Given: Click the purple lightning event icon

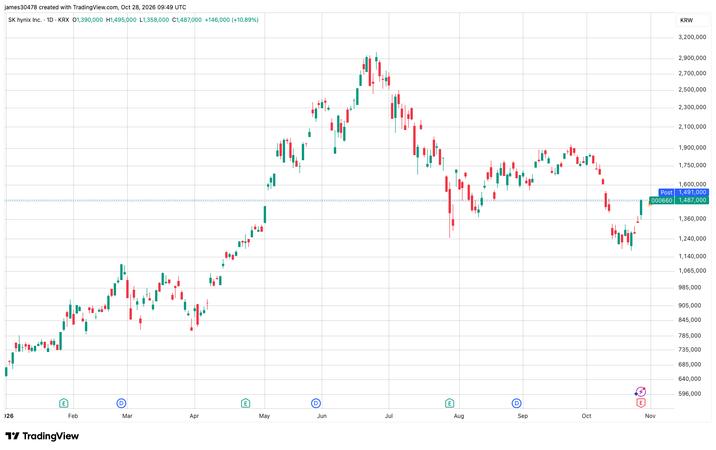Looking at the screenshot, I should [x=641, y=392].
